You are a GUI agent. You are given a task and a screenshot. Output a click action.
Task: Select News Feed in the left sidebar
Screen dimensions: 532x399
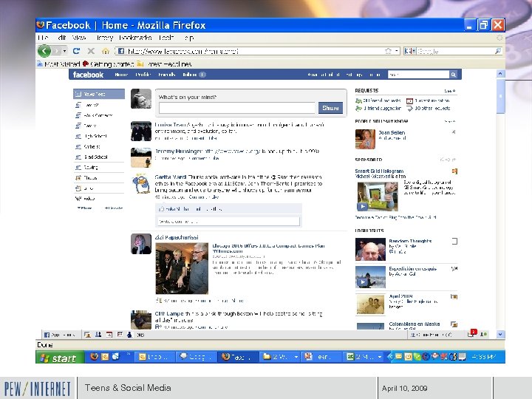click(x=99, y=94)
